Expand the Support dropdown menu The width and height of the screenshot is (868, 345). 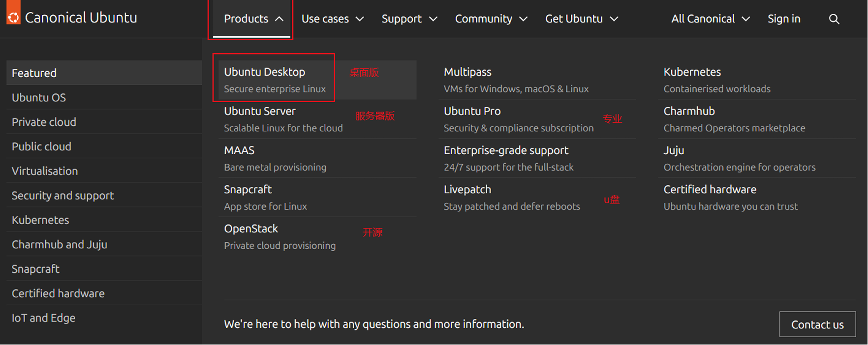pos(409,19)
